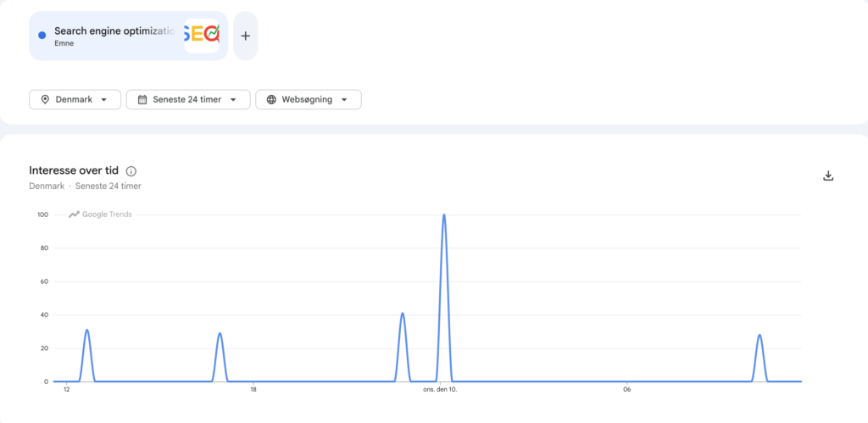Click the ons. den 10. axis label
This screenshot has height=423, width=868.
pyautogui.click(x=440, y=390)
